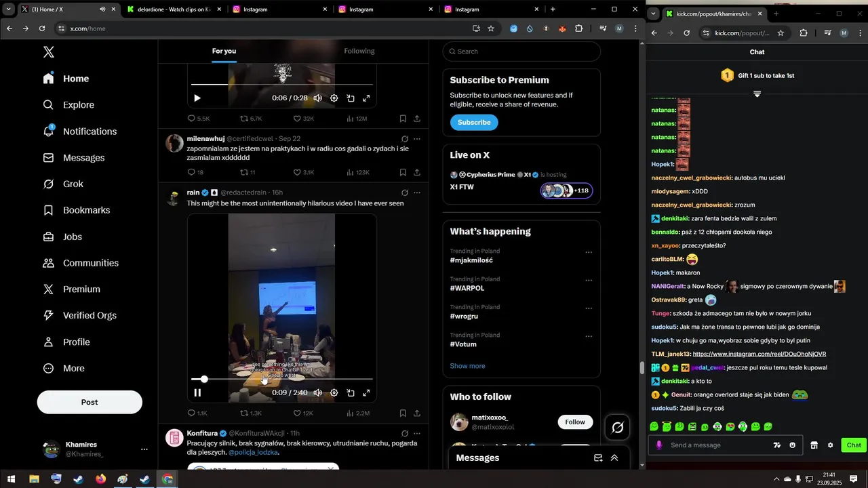Screen dimensions: 868x488
Task: Open settings gear on rain video
Action: (334, 392)
